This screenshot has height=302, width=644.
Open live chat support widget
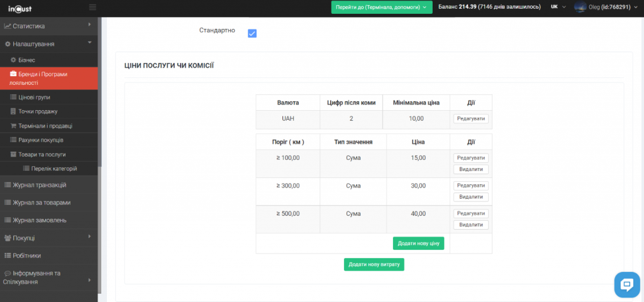tap(626, 284)
